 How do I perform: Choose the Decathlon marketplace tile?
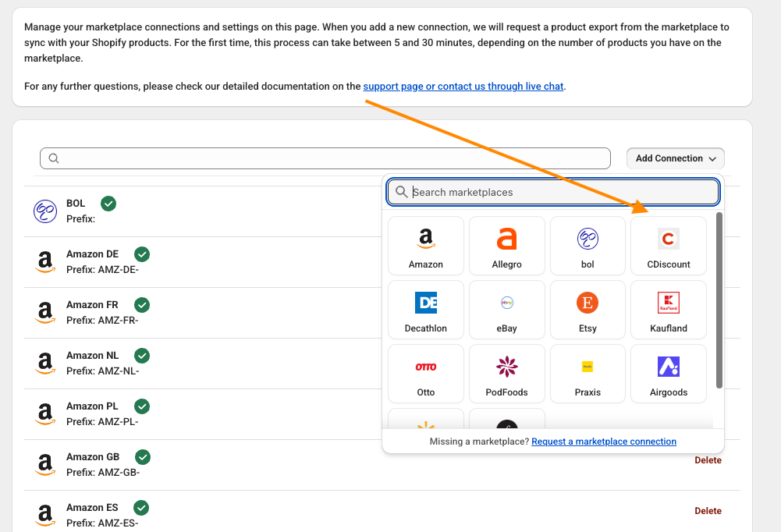(426, 310)
